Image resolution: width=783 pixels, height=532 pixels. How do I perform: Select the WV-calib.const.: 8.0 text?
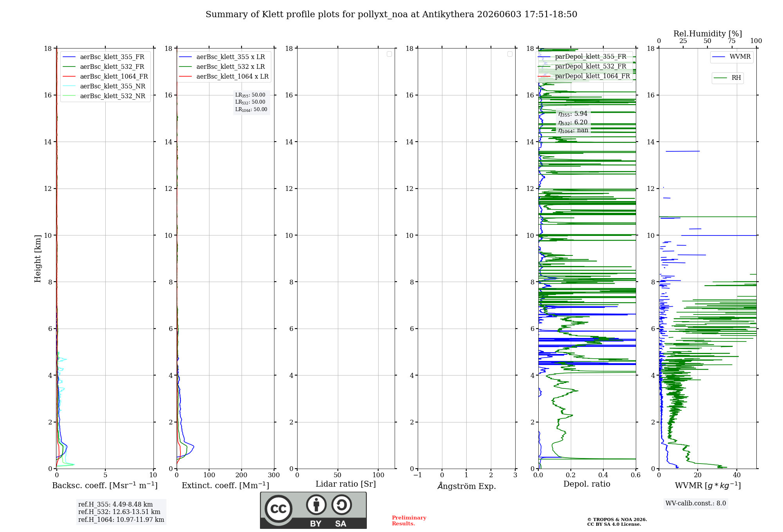coord(696,503)
